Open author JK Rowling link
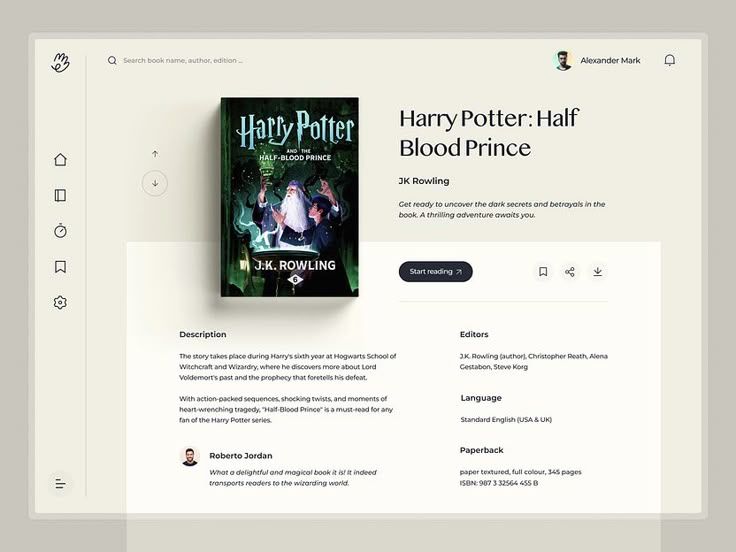This screenshot has width=736, height=552. point(424,181)
